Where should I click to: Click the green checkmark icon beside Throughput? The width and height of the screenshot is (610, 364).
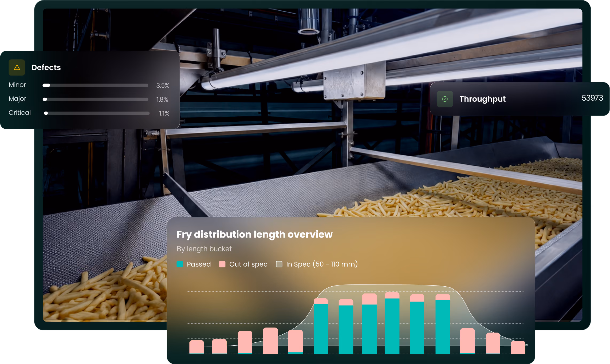(x=445, y=99)
